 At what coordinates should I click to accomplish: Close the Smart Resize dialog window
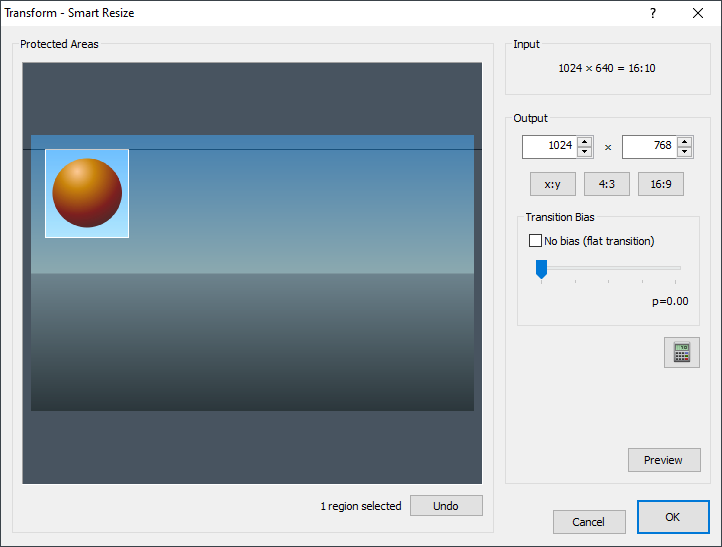click(x=698, y=13)
